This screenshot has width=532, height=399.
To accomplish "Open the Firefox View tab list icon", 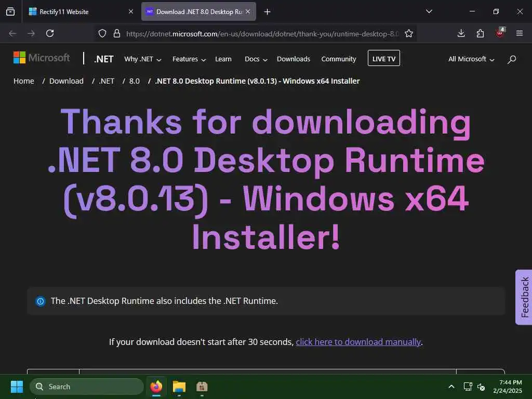I will point(10,11).
